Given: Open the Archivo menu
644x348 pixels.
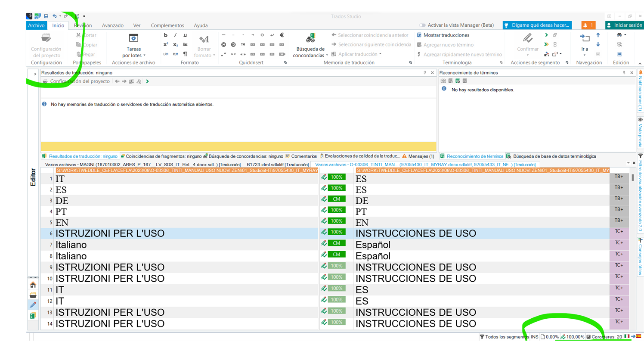Looking at the screenshot, I should [36, 25].
